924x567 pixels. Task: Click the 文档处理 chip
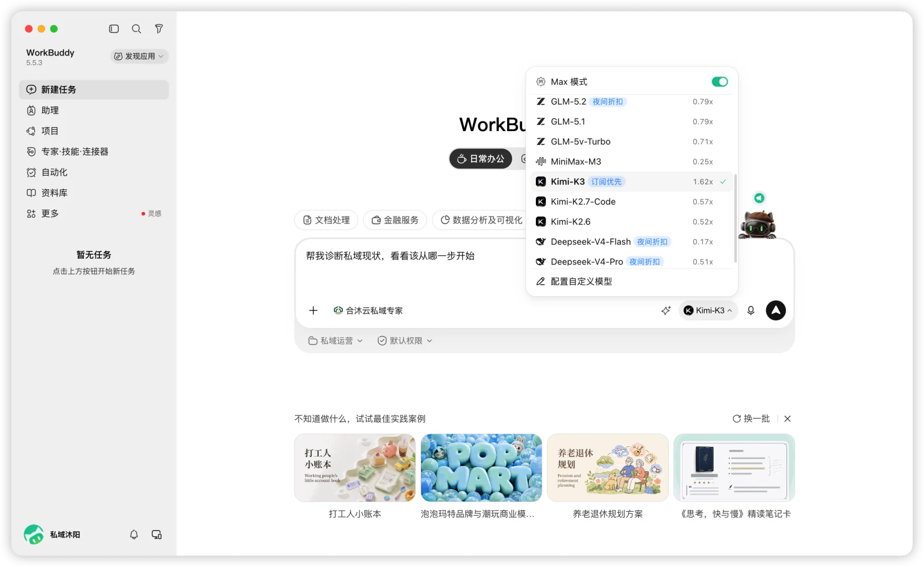[x=326, y=220]
